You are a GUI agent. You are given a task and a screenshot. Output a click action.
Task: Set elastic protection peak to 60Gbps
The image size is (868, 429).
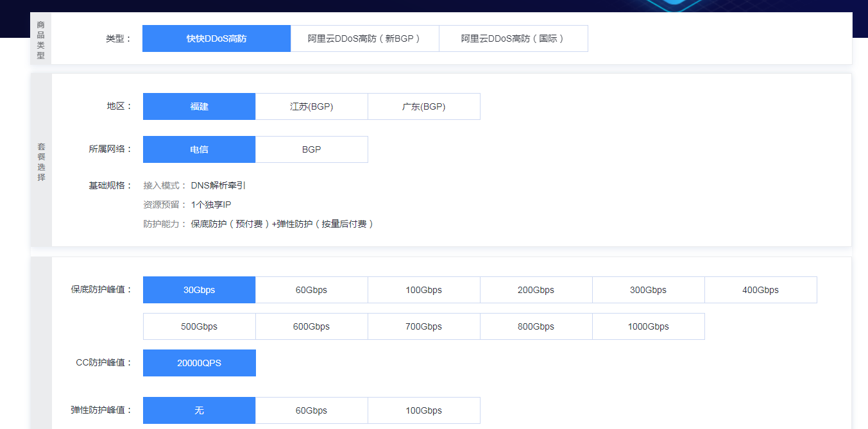pyautogui.click(x=312, y=410)
